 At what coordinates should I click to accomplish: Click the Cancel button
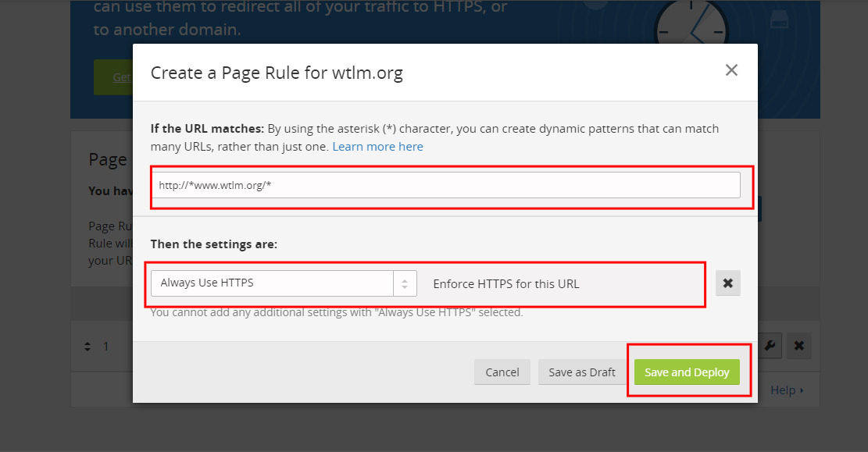coord(502,372)
